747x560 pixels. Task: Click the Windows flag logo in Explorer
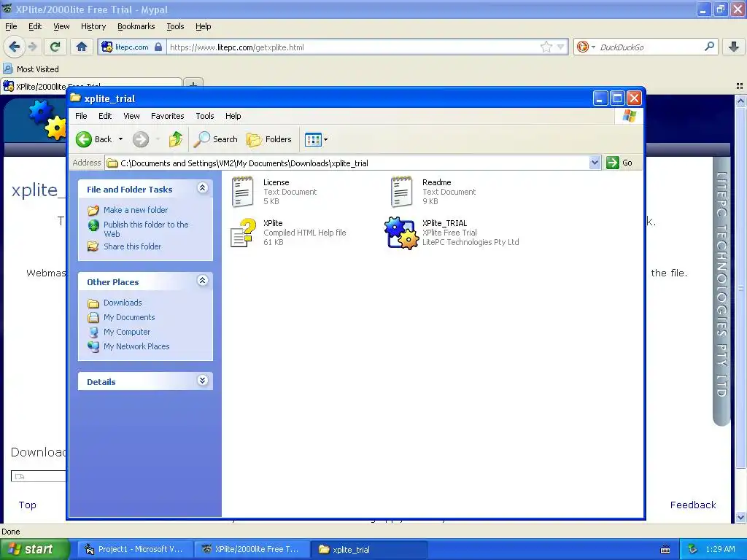[629, 116]
